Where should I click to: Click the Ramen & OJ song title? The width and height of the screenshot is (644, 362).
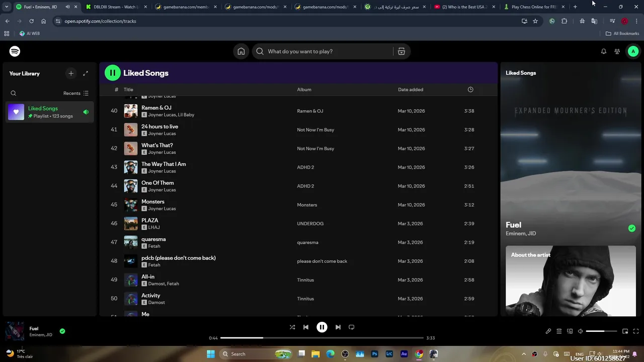pos(156,108)
